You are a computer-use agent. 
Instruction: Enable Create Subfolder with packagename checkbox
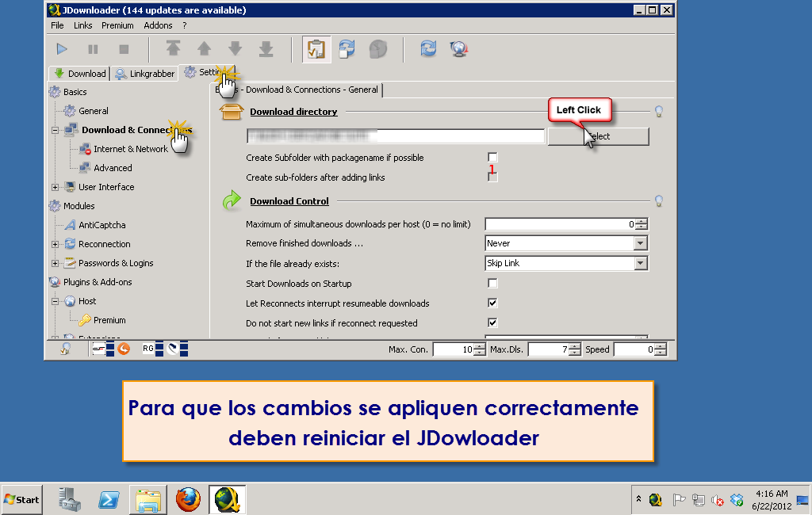point(492,158)
